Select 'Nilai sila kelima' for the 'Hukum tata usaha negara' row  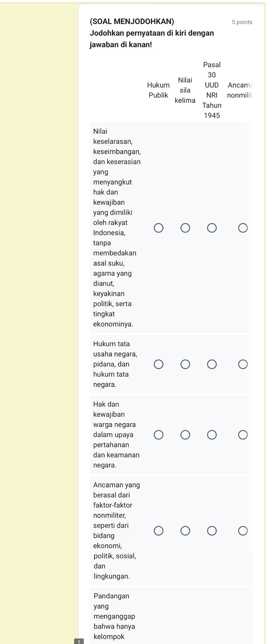(x=185, y=364)
